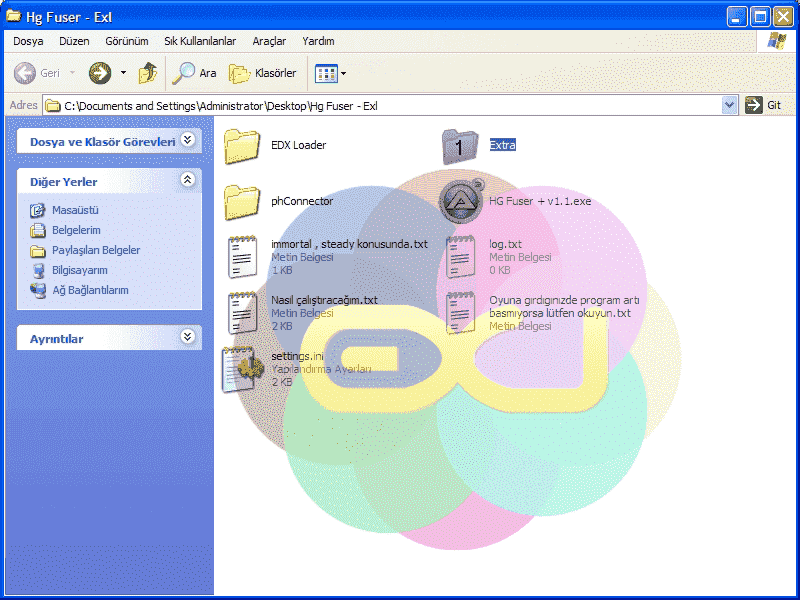Click the Oyuna girdiğinizde program artı name
The height and width of the screenshot is (600, 800).
click(564, 307)
